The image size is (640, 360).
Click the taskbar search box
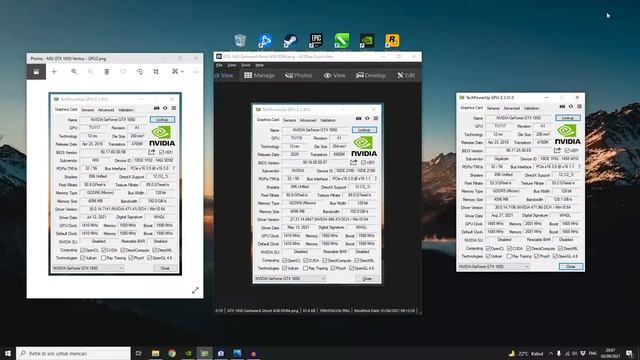73,353
